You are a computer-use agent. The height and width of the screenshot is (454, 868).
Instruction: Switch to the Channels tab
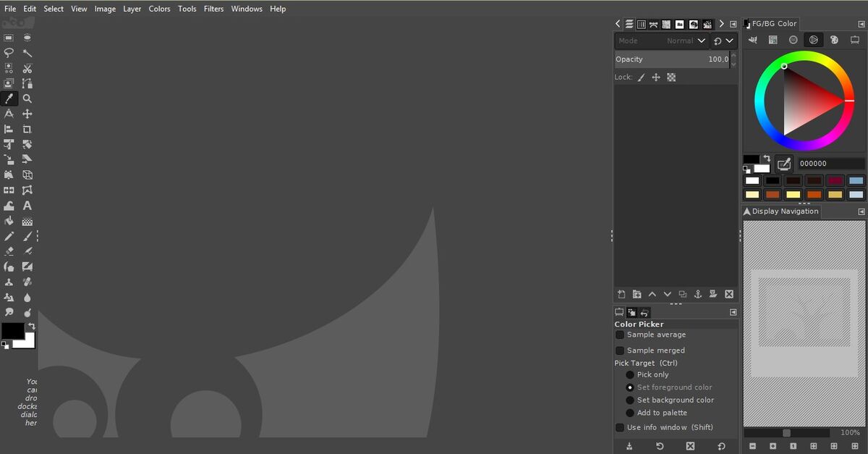click(x=641, y=24)
